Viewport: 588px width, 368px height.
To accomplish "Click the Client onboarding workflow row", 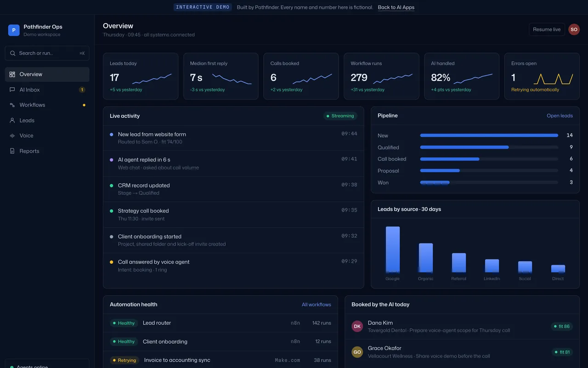I will coord(220,341).
